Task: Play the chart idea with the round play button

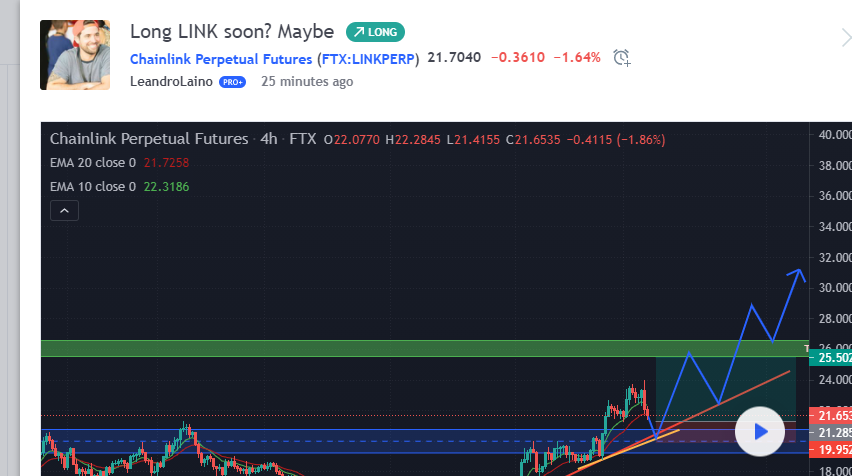Action: coord(760,431)
